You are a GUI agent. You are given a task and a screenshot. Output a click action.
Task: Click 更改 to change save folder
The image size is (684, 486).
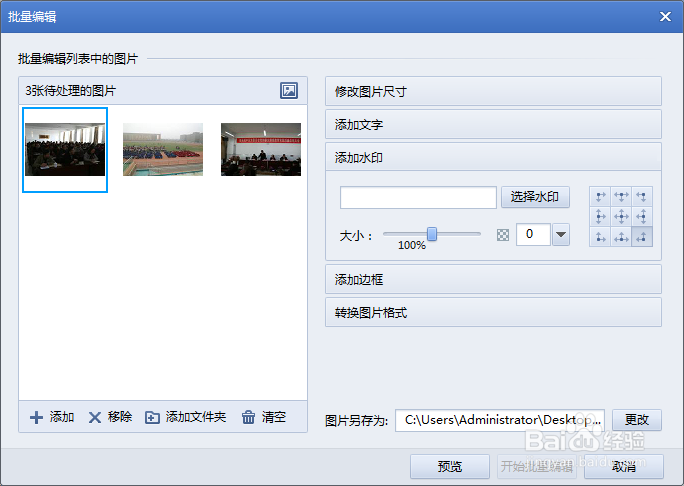point(637,420)
